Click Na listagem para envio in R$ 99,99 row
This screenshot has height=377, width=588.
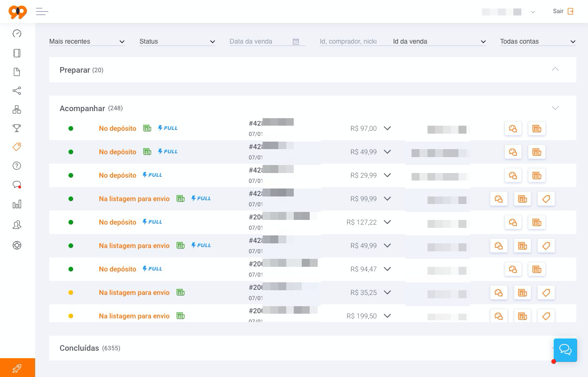(134, 199)
